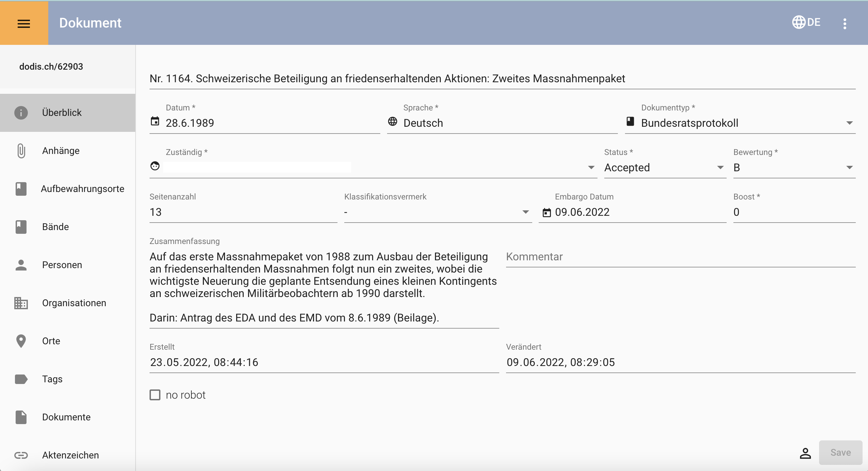
Task: Go to the Personen section
Action: click(62, 265)
